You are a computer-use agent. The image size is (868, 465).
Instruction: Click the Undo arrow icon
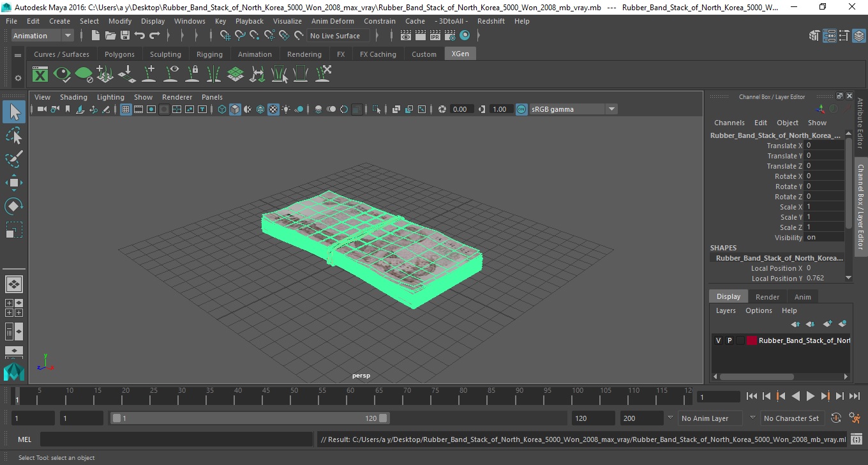coord(140,36)
